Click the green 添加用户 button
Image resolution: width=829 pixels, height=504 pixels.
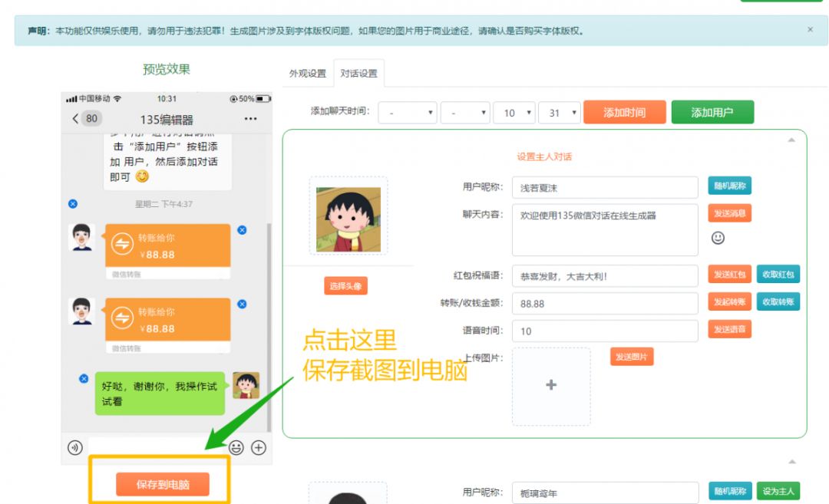point(712,112)
